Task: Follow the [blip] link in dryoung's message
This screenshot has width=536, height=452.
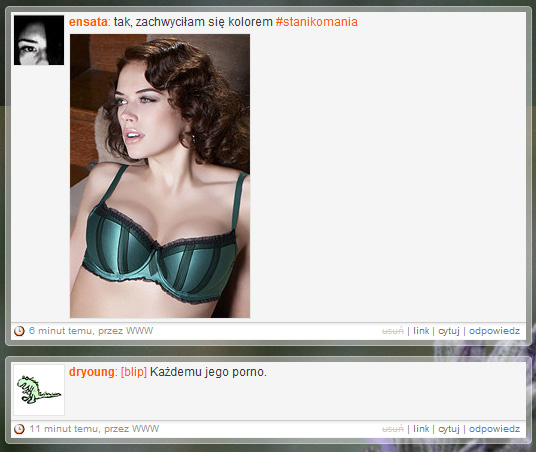Action: (x=134, y=372)
